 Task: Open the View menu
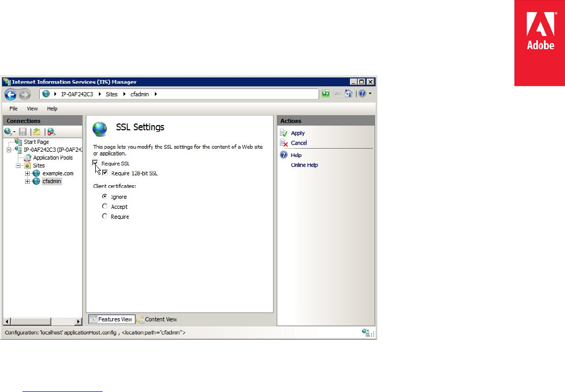click(32, 108)
